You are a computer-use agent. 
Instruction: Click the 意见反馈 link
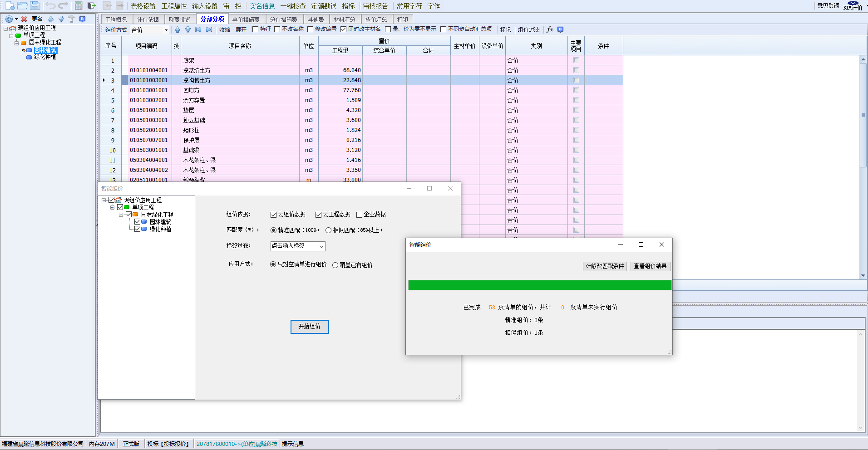click(828, 5)
